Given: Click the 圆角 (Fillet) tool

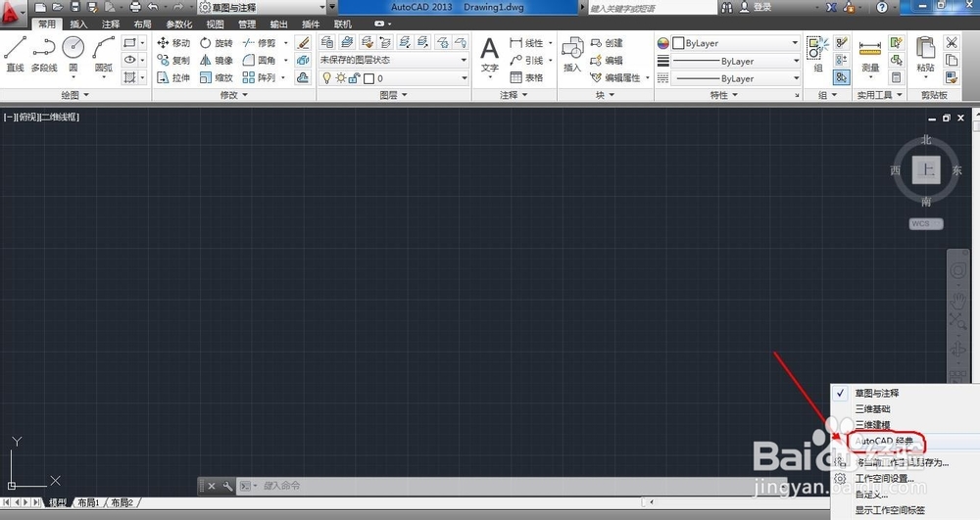Looking at the screenshot, I should [x=260, y=60].
